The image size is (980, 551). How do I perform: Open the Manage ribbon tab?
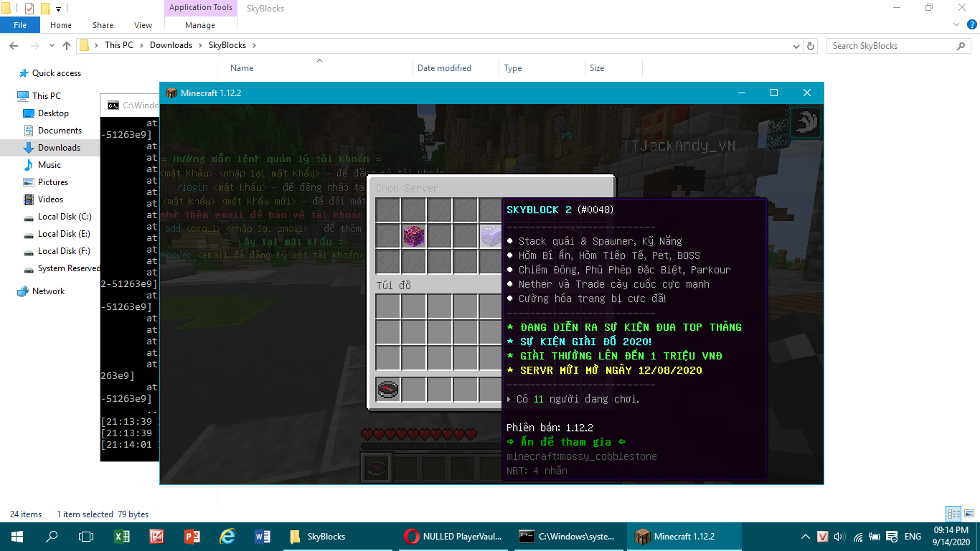[x=200, y=25]
